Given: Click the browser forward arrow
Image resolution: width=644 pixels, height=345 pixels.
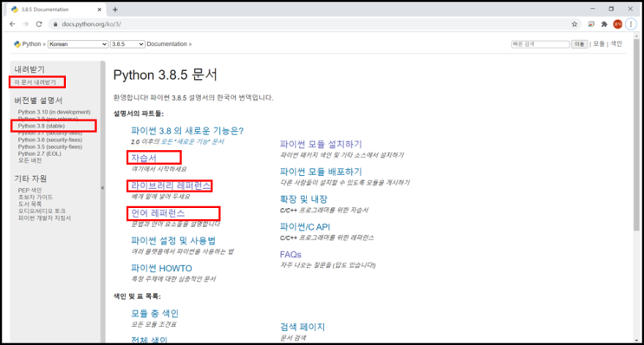Looking at the screenshot, I should (x=26, y=24).
